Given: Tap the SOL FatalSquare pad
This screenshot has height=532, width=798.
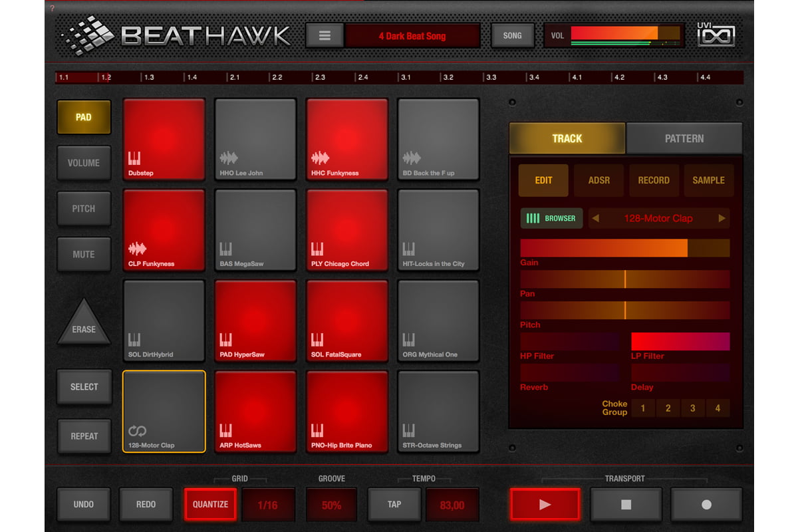Looking at the screenshot, I should point(346,321).
